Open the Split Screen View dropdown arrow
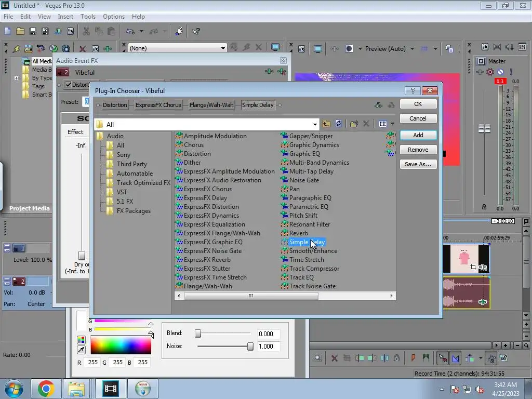The height and width of the screenshot is (399, 532). pyautogui.click(x=360, y=48)
